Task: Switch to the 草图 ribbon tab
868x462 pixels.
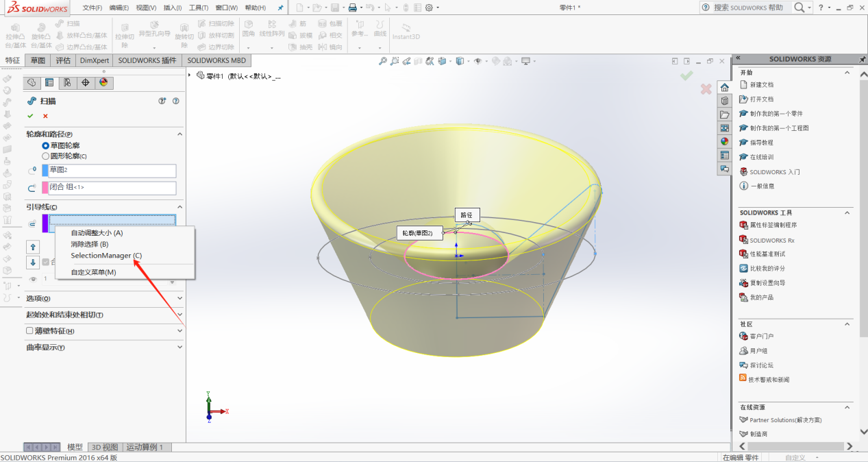Action: coord(38,60)
